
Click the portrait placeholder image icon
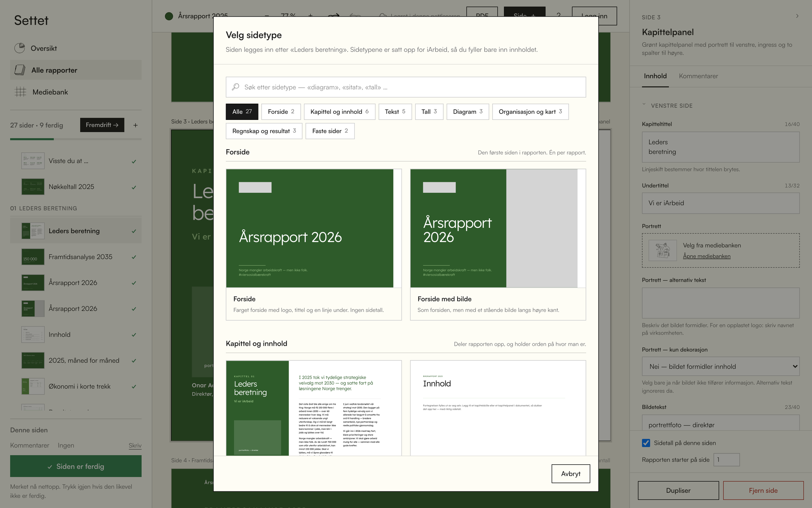[x=662, y=250]
